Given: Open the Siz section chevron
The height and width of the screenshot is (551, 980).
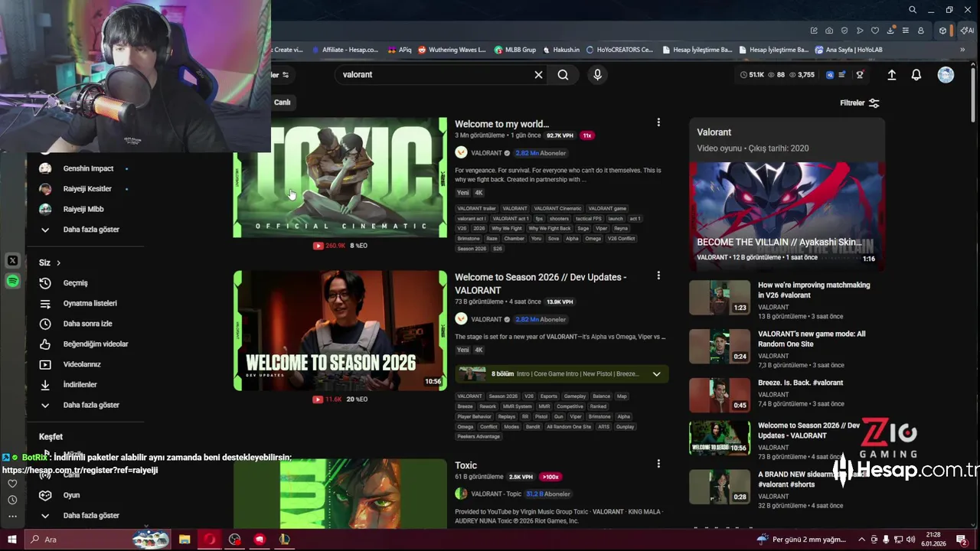Looking at the screenshot, I should (x=58, y=262).
